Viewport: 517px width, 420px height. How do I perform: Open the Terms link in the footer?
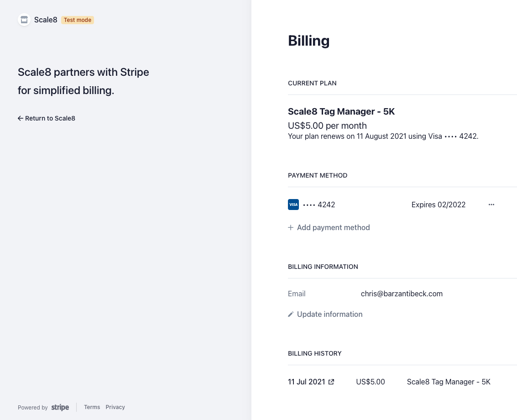[92, 407]
